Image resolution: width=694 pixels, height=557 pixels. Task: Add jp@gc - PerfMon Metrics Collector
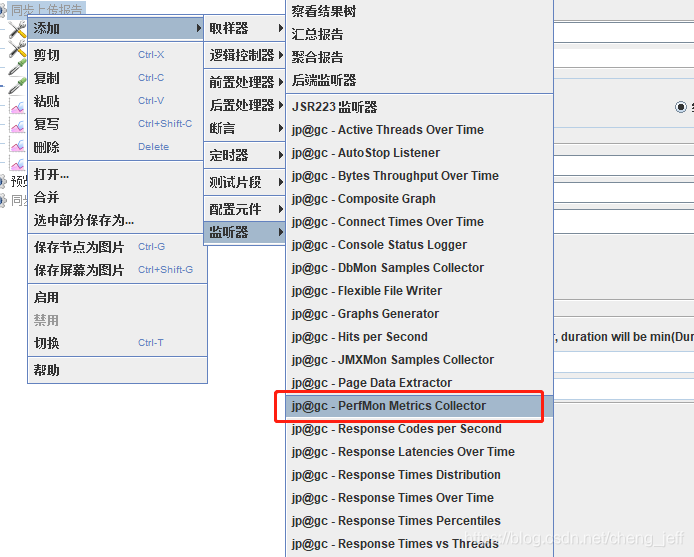click(x=420, y=406)
